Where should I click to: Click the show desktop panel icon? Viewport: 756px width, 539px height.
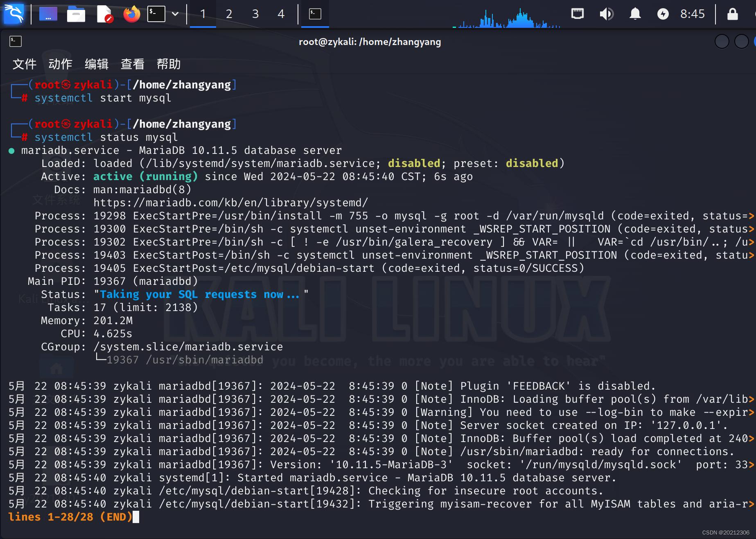48,14
